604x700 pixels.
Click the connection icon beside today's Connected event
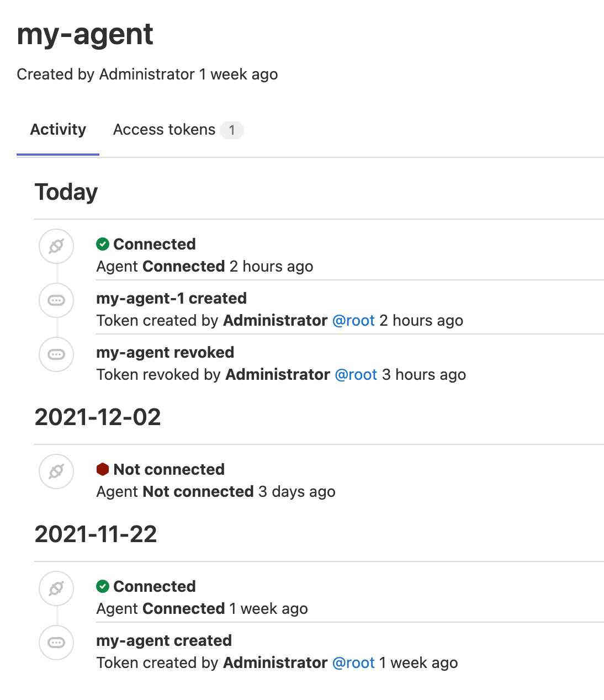coord(56,246)
